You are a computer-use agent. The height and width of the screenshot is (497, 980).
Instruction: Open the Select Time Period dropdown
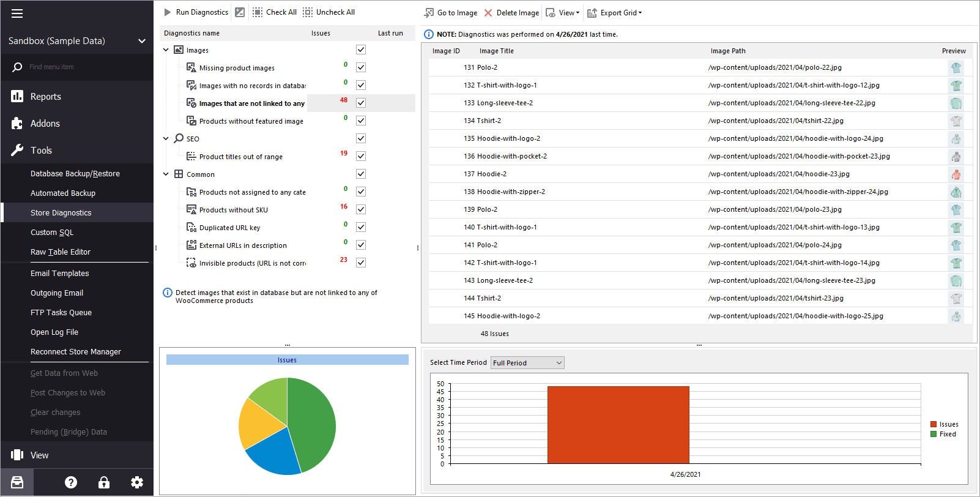(527, 363)
